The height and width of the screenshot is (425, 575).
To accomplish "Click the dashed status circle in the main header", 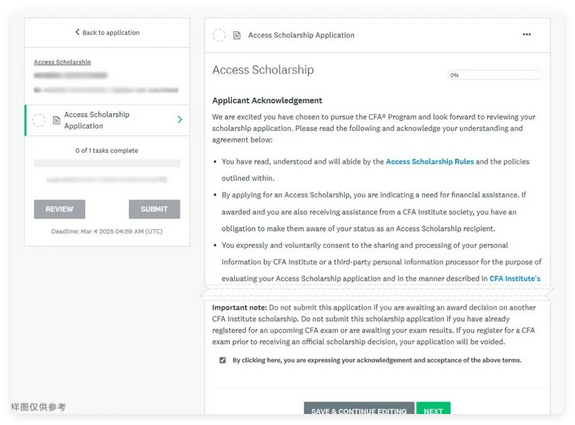I will click(219, 35).
